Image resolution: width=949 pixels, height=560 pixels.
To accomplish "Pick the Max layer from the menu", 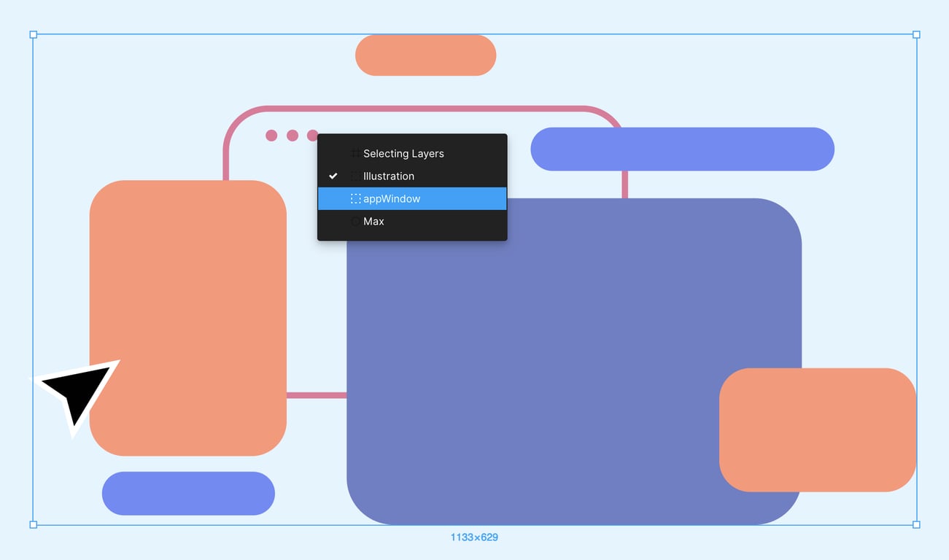I will coord(373,221).
